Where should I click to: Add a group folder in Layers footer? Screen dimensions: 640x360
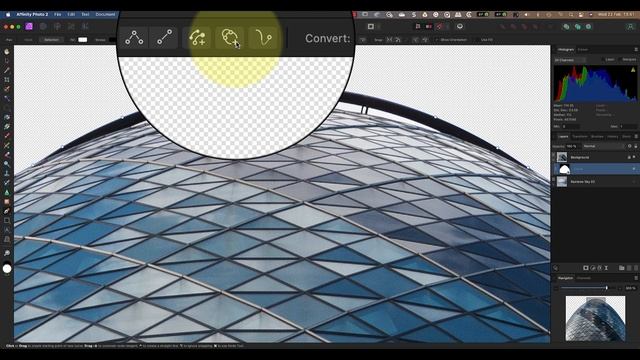(621, 268)
